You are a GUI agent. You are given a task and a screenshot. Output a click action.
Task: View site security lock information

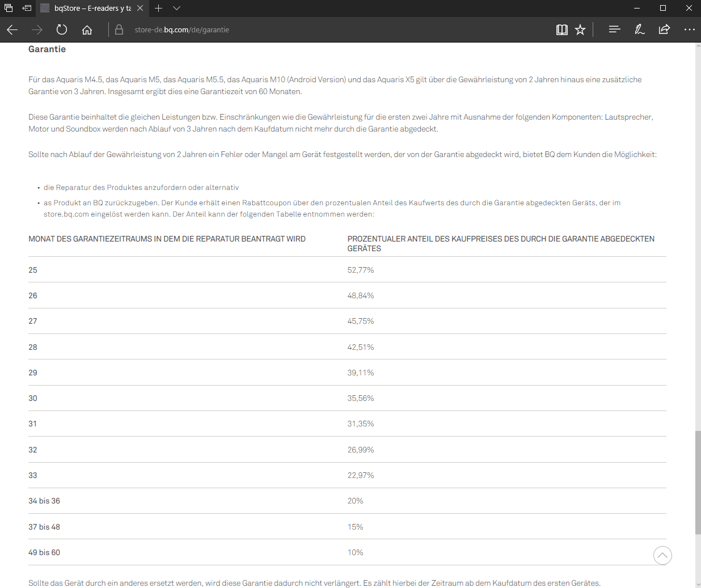(x=119, y=29)
